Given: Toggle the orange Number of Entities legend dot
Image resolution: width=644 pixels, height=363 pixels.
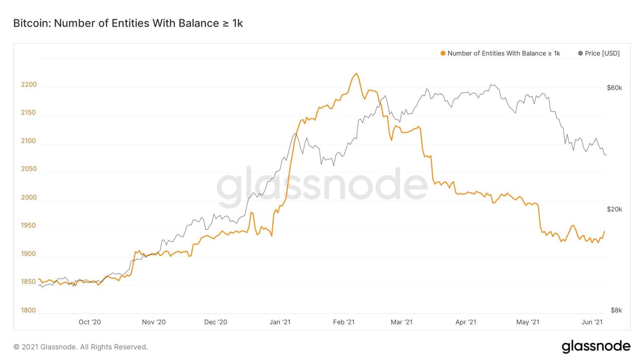Looking at the screenshot, I should 443,53.
